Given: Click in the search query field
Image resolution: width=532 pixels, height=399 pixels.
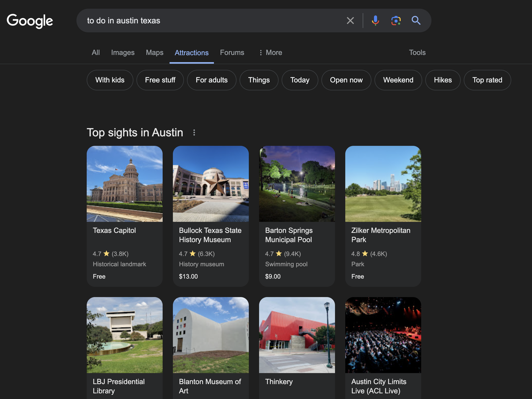Looking at the screenshot, I should pyautogui.click(x=205, y=21).
